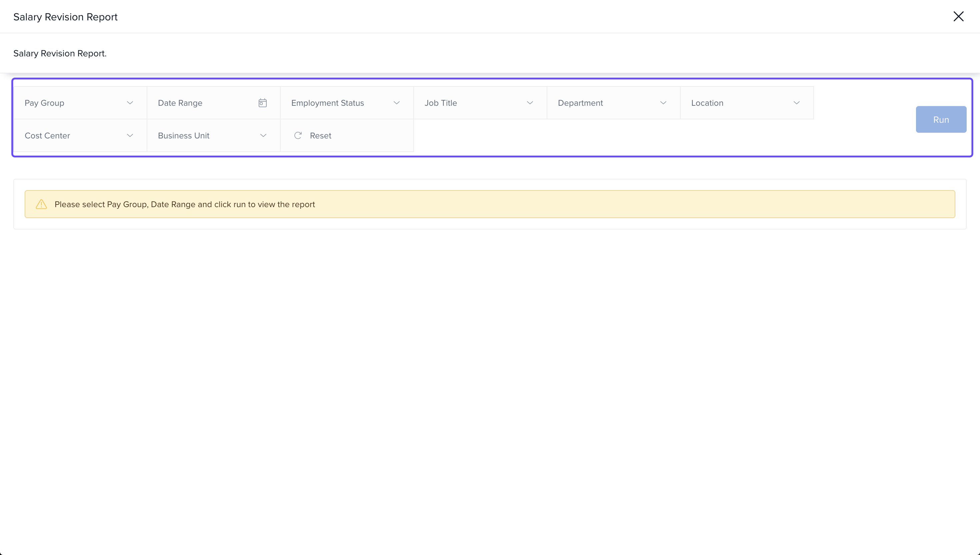The height and width of the screenshot is (555, 980).
Task: Click the Location chevron arrow
Action: coord(796,103)
